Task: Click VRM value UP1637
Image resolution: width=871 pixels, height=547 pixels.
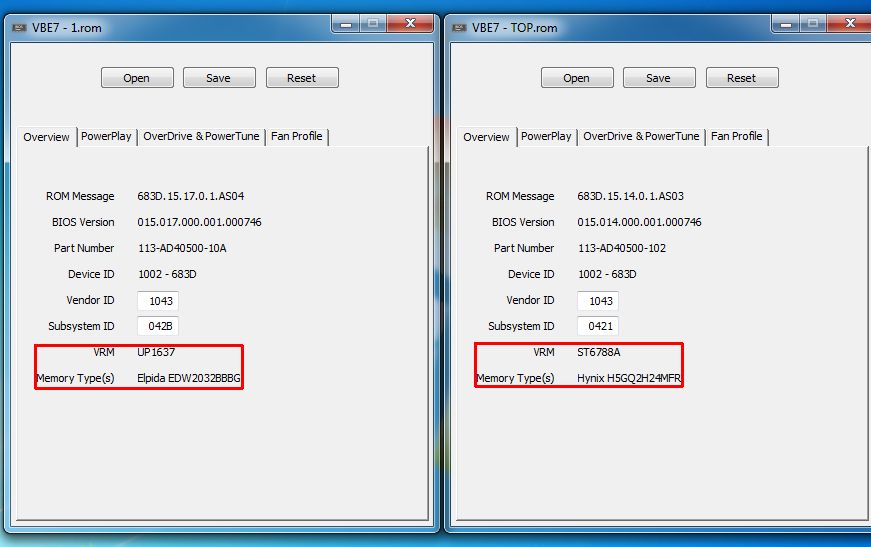Action: [156, 352]
